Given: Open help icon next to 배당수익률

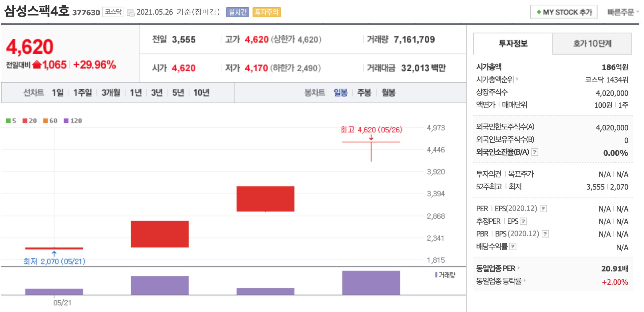Looking at the screenshot, I should pyautogui.click(x=513, y=246).
